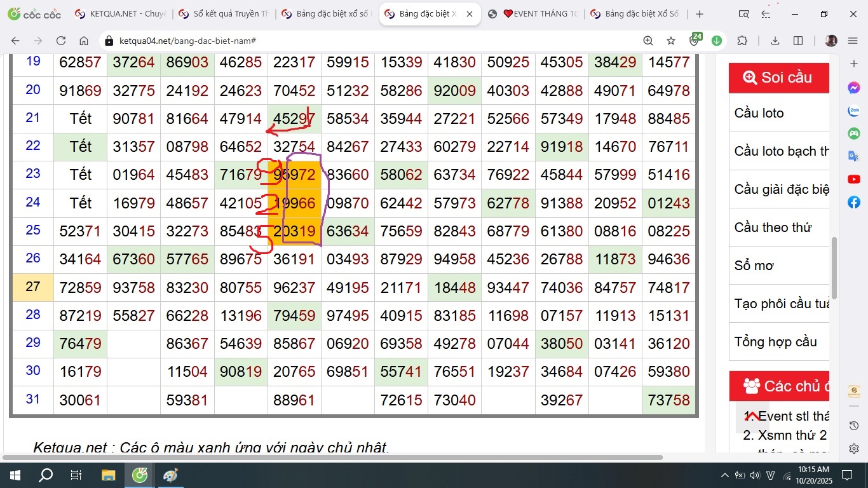Image resolution: width=868 pixels, height=488 pixels.
Task: Open the Cầu loto link
Action: click(x=759, y=113)
